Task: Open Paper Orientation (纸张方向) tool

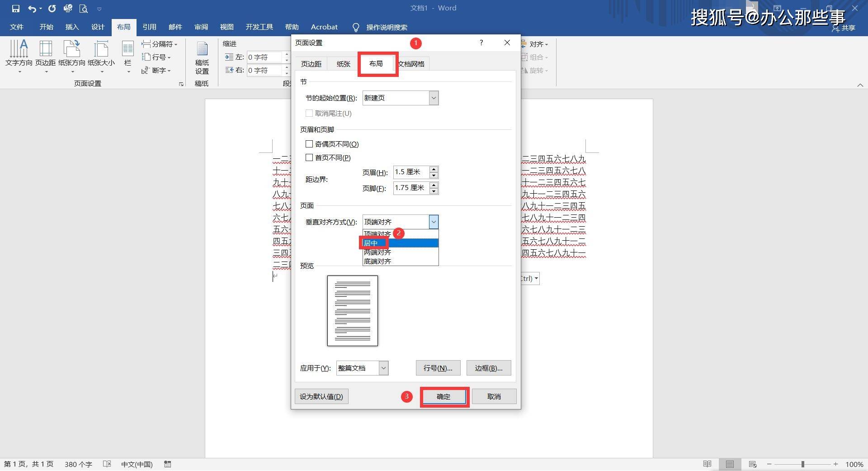Action: [72, 56]
